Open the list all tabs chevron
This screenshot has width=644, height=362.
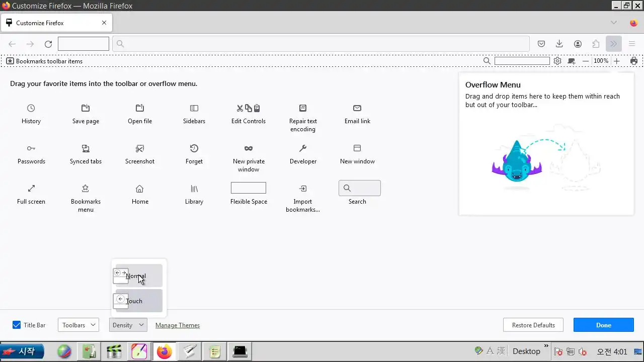[x=614, y=23]
